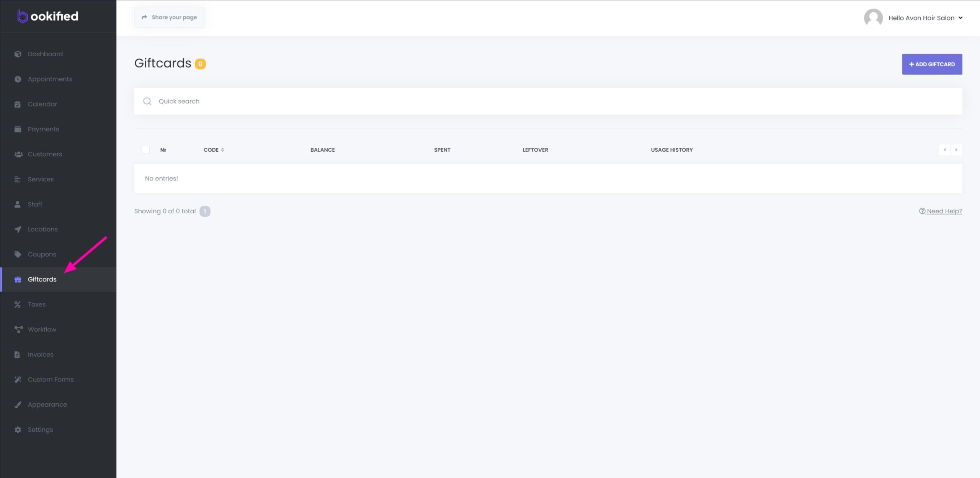Click page 1 pagination badge
Image resolution: width=980 pixels, height=478 pixels.
(205, 211)
